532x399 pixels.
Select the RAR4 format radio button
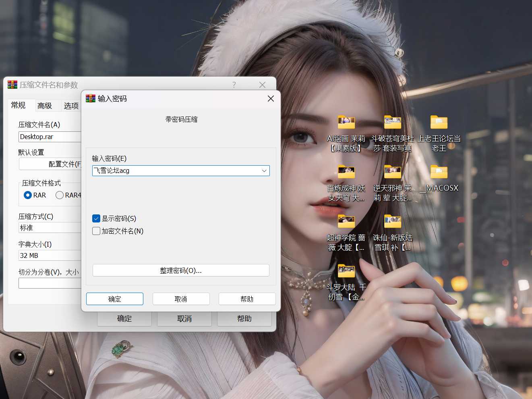(60, 195)
